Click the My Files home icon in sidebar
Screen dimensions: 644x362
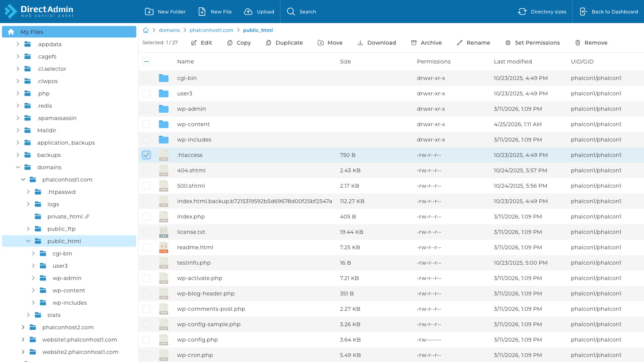[x=11, y=32]
